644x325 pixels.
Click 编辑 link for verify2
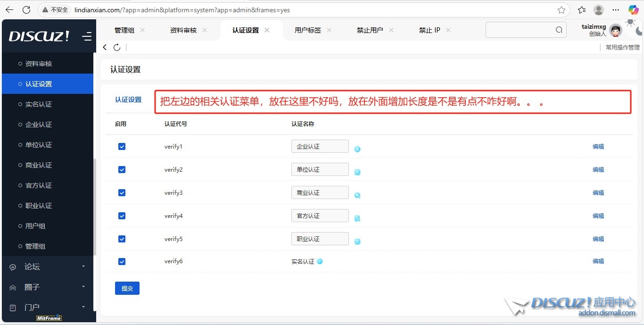(598, 170)
